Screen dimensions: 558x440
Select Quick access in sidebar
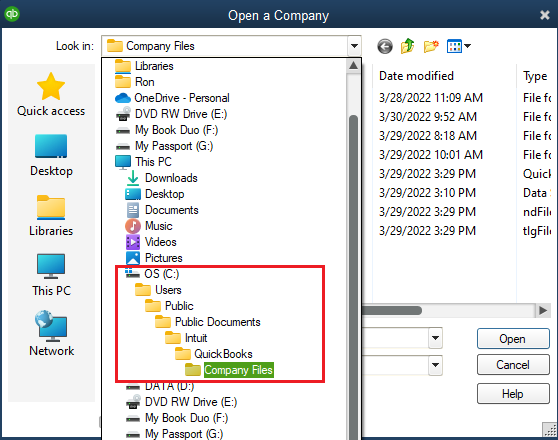[x=51, y=95]
